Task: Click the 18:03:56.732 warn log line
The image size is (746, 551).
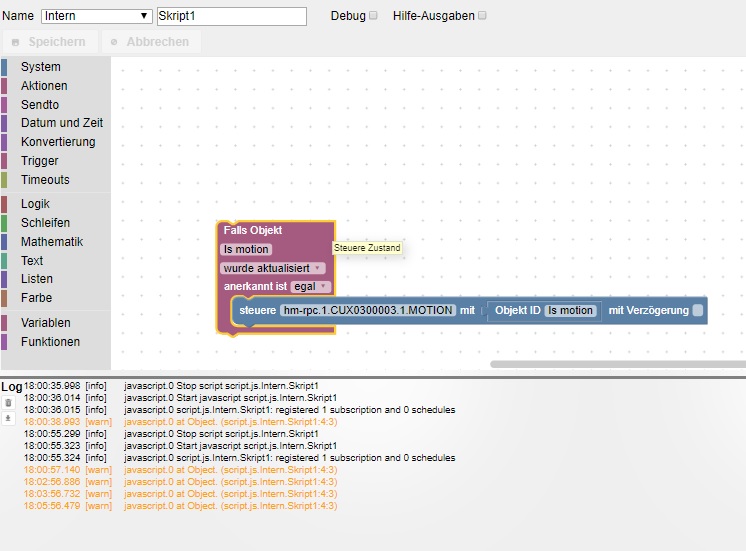Action: 180,494
